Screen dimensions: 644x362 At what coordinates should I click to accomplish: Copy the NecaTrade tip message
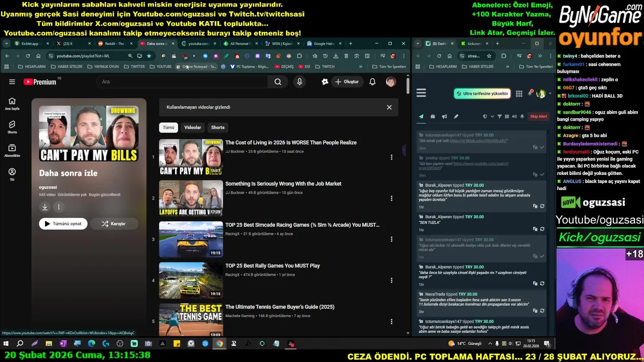coord(535,311)
